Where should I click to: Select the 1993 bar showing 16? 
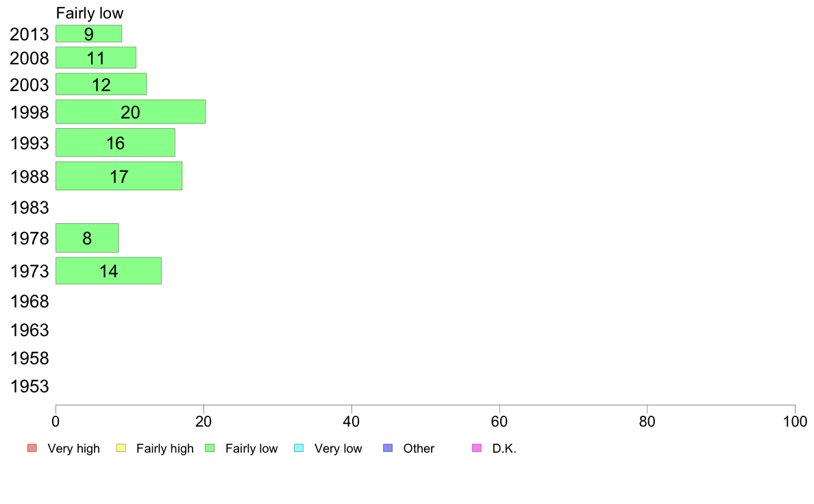(x=115, y=142)
